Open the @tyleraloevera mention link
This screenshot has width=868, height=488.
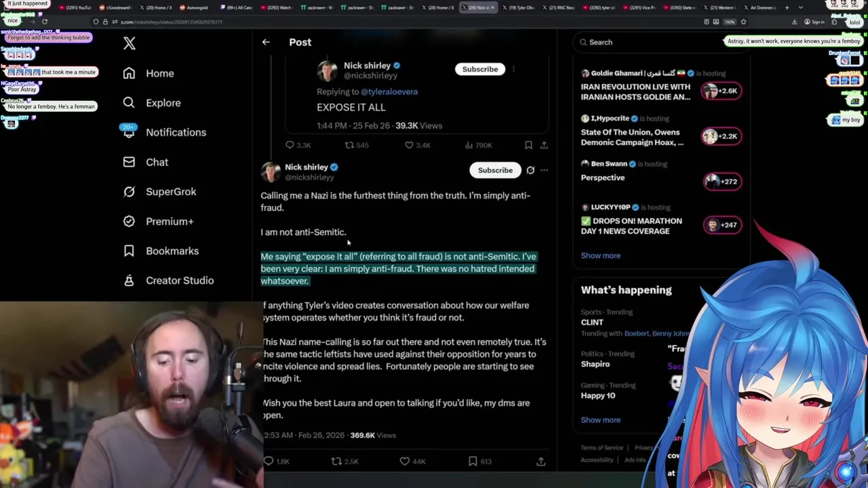tap(389, 91)
